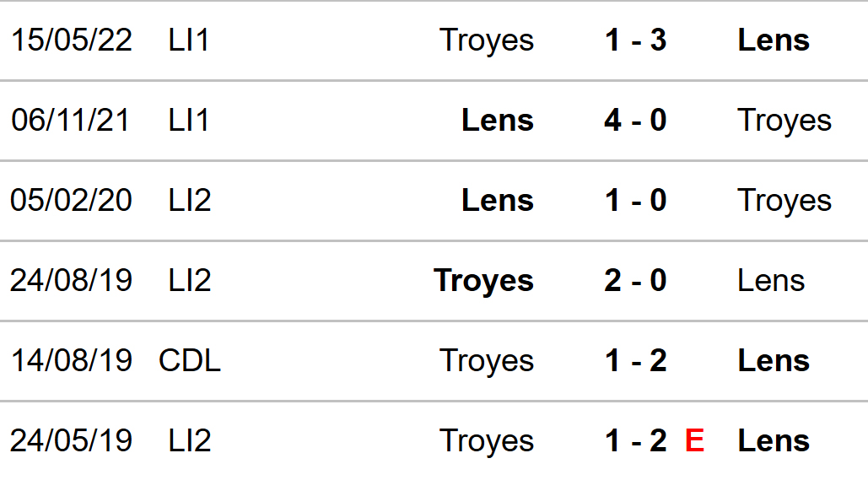Screen dimensions: 868x480
Task: Click Troyes in the 24/08/19 match
Action: click(x=483, y=281)
